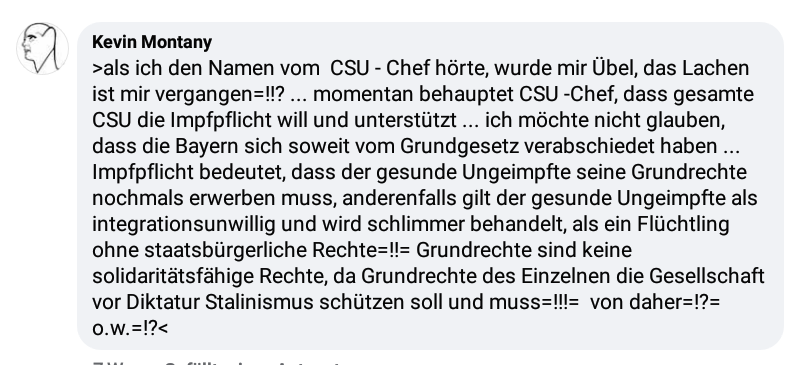This screenshot has height=365, width=800.
Task: Click the opening '>als' at the comment start
Action: [x=111, y=68]
